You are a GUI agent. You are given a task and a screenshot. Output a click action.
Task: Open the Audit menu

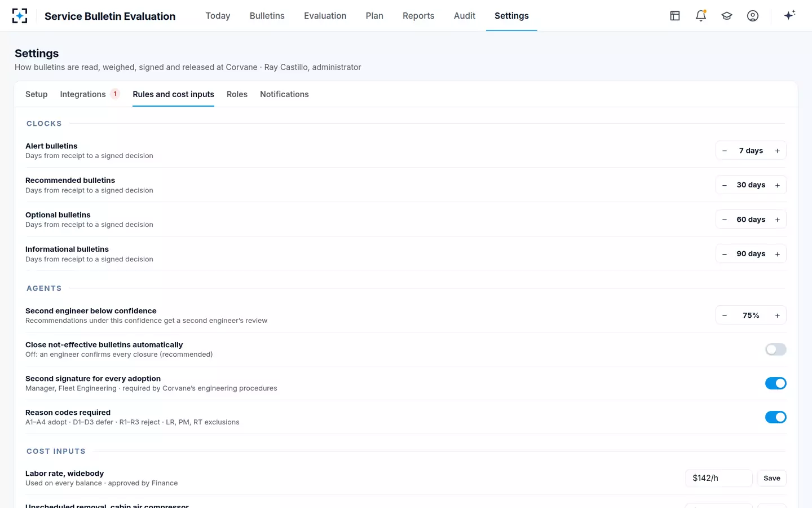click(x=465, y=16)
